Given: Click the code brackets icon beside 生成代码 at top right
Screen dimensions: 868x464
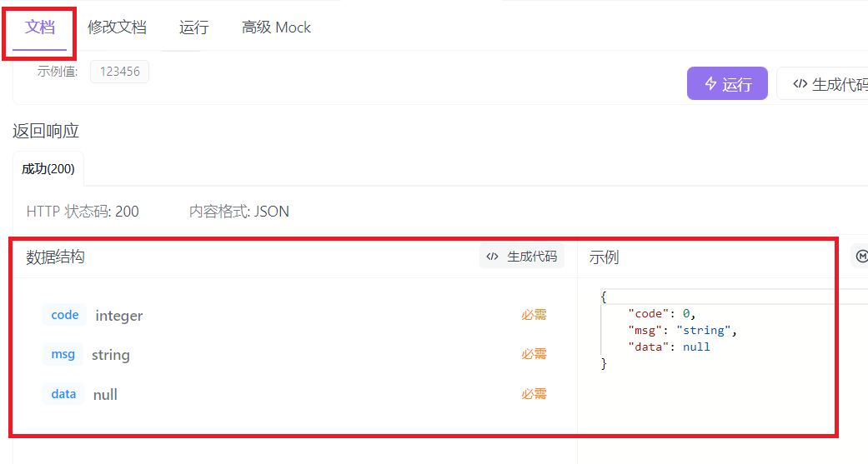Looking at the screenshot, I should (x=800, y=83).
